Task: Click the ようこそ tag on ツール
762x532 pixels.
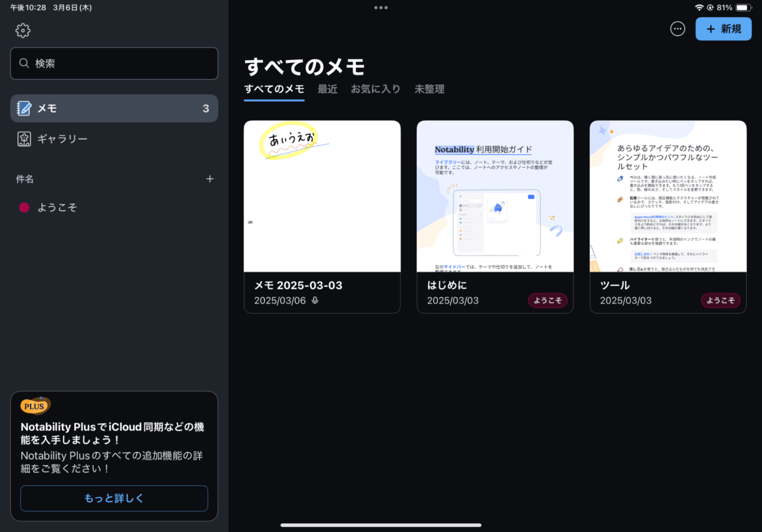Action: pyautogui.click(x=720, y=300)
